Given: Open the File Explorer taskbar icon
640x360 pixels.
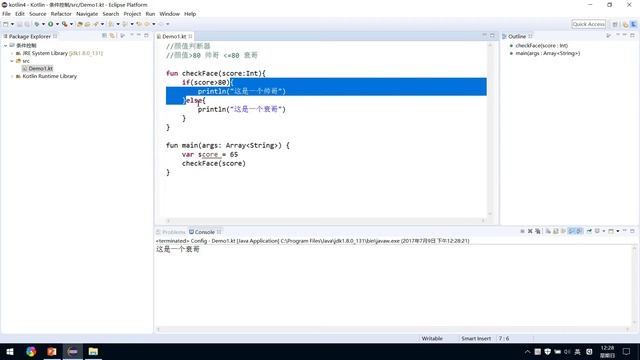Looking at the screenshot, I should [93, 351].
